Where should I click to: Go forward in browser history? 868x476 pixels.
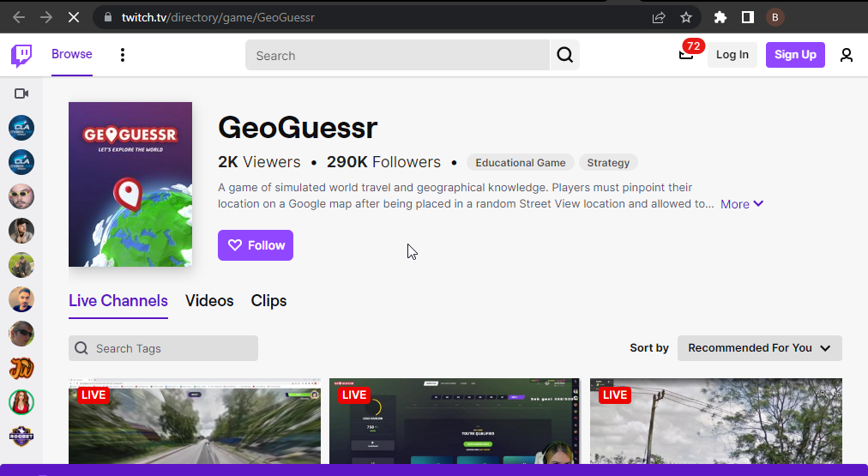46,17
